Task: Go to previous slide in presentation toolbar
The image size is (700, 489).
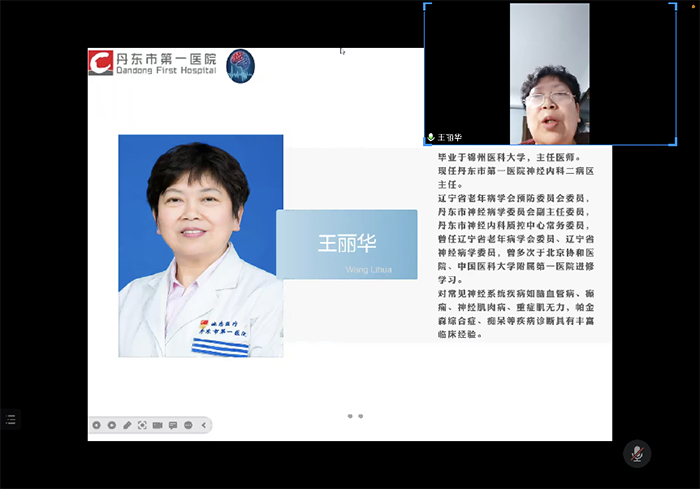Action: click(96, 425)
